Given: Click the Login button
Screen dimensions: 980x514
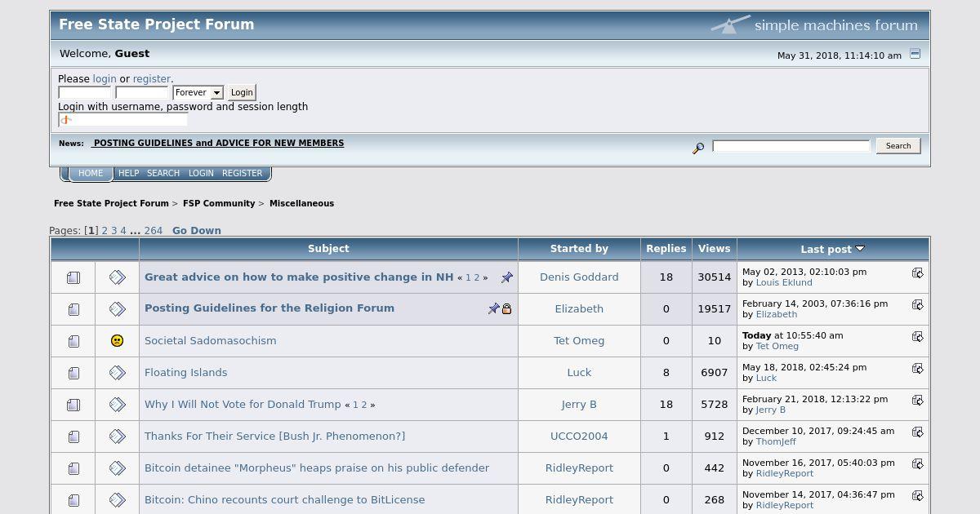Looking at the screenshot, I should (x=242, y=93).
